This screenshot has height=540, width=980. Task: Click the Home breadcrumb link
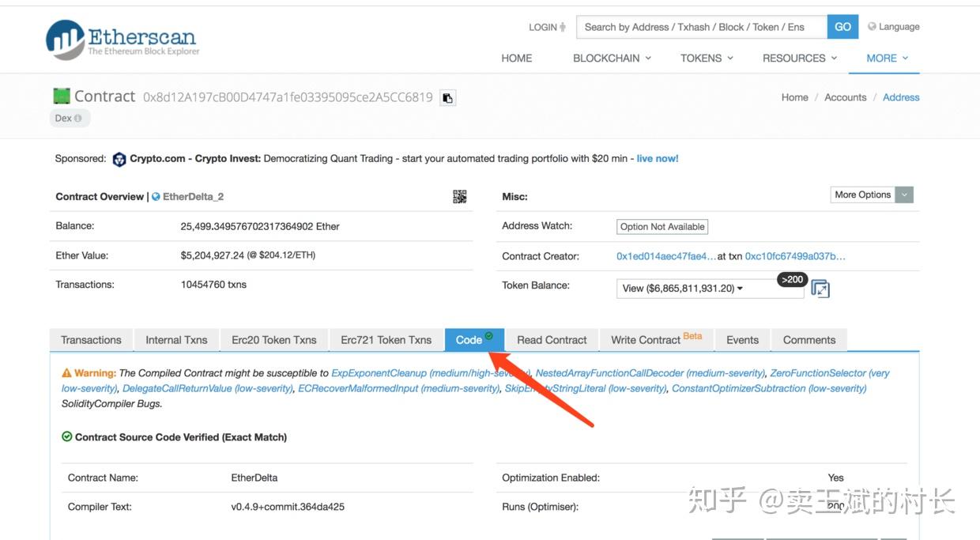point(794,97)
